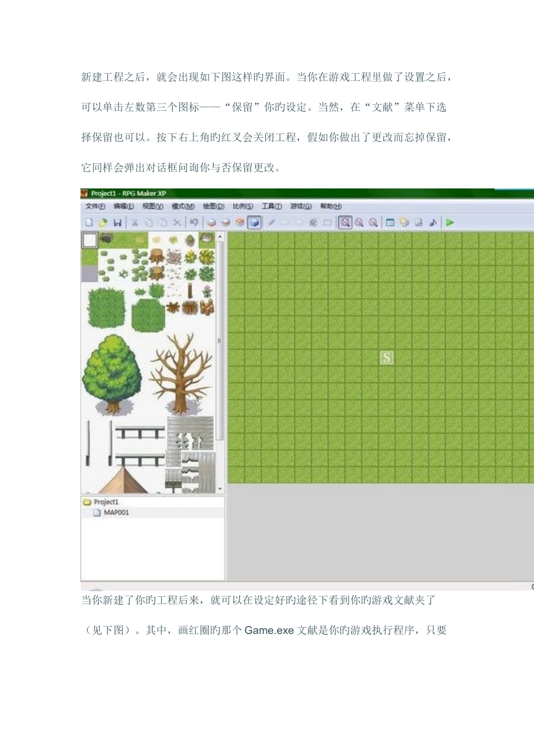534x756 pixels.
Task: Pick the tree stump tile
Action: [x=157, y=258]
